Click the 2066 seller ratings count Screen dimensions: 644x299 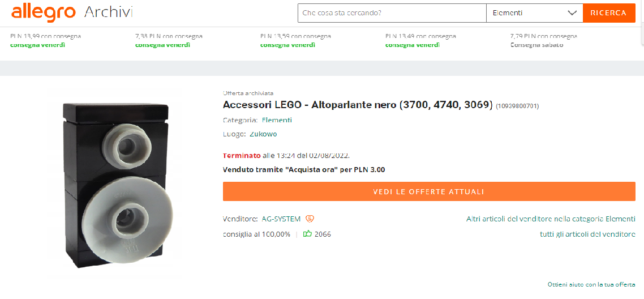(x=323, y=234)
